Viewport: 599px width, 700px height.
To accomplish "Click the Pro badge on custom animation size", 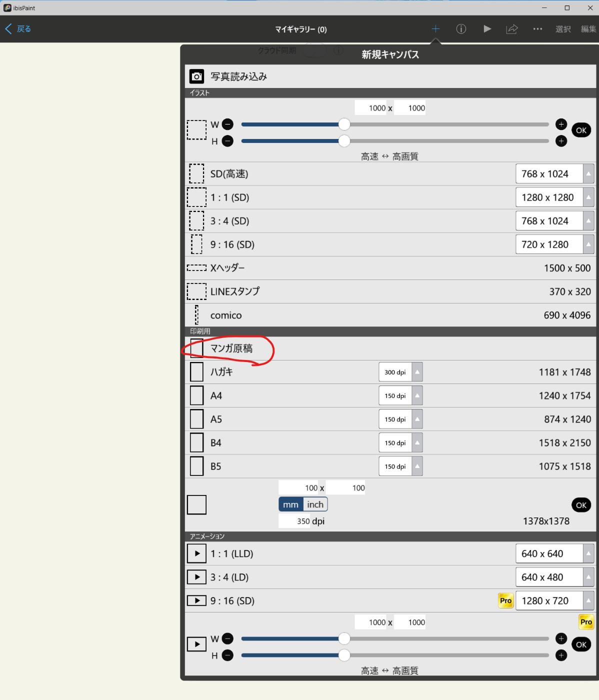I will point(586,622).
